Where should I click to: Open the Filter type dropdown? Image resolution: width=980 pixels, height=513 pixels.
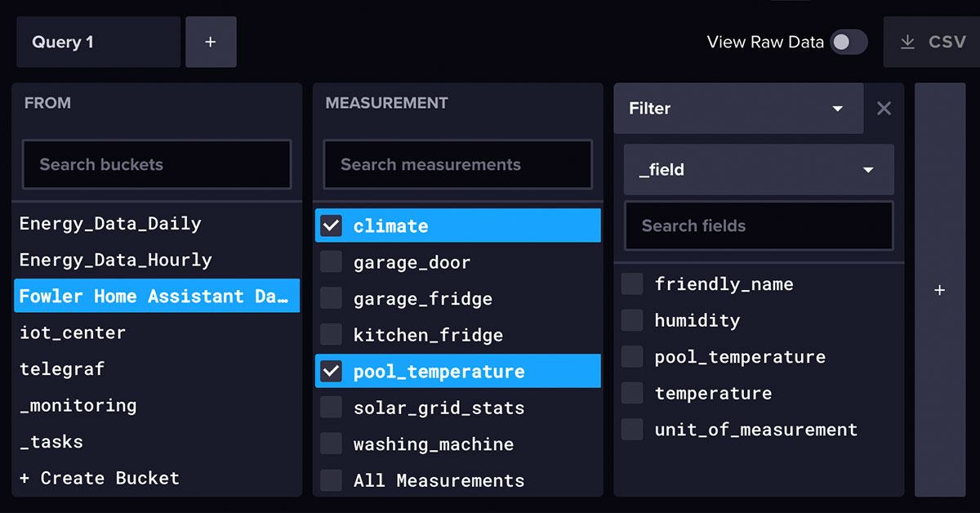(x=738, y=108)
